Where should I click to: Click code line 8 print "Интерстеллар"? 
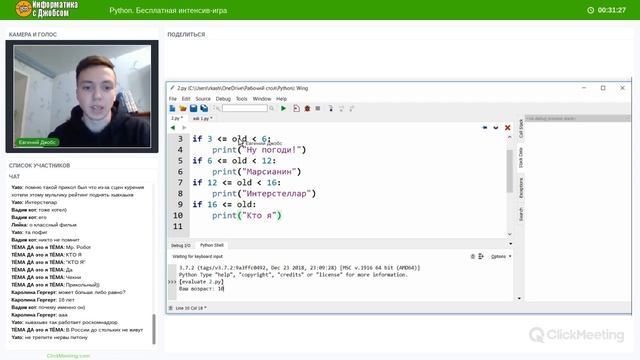pos(264,194)
